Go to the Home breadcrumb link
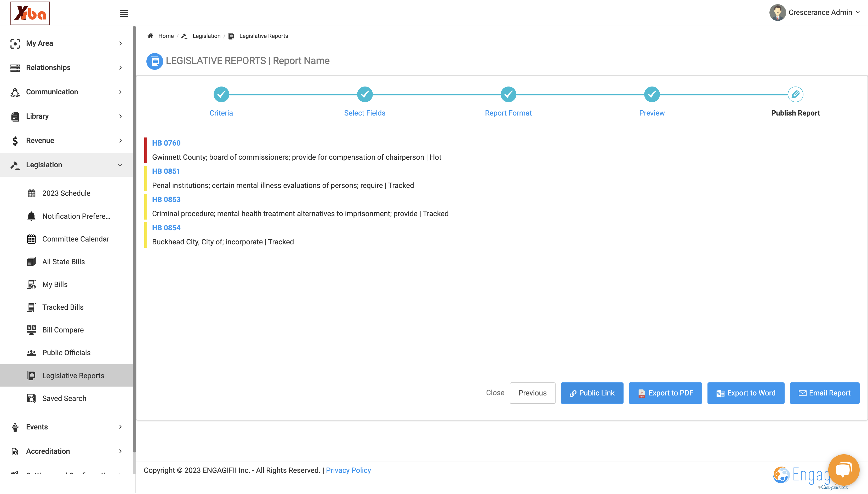This screenshot has width=868, height=494. point(166,36)
